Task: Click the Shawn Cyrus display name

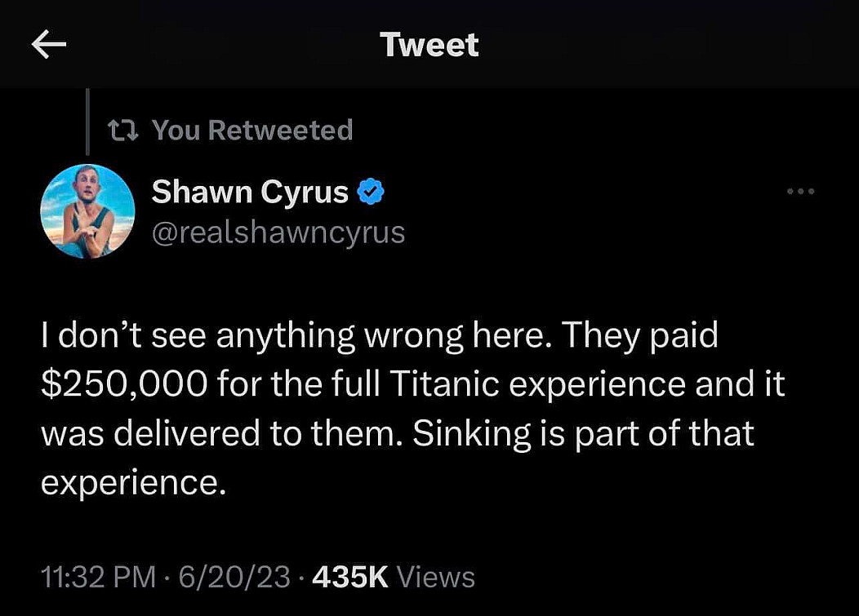Action: click(250, 193)
